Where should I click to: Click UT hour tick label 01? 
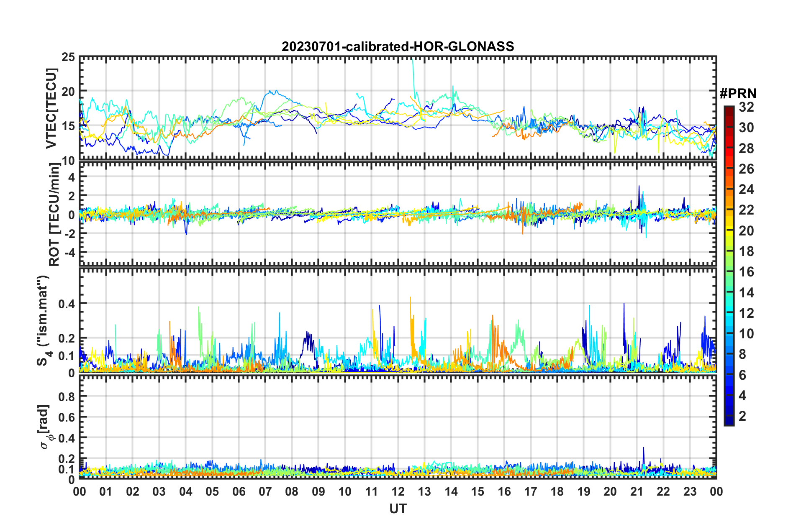(106, 491)
